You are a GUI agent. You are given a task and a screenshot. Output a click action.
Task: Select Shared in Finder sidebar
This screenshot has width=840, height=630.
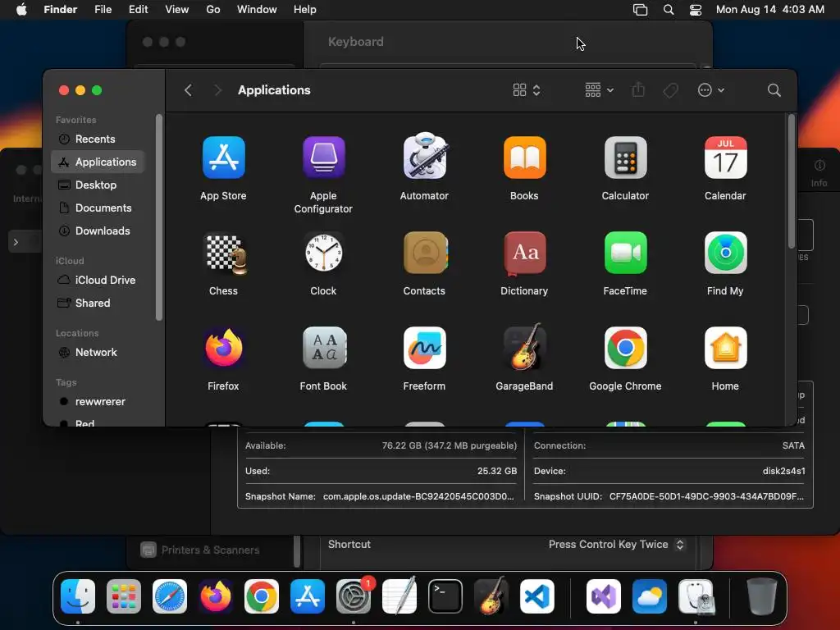click(x=98, y=304)
